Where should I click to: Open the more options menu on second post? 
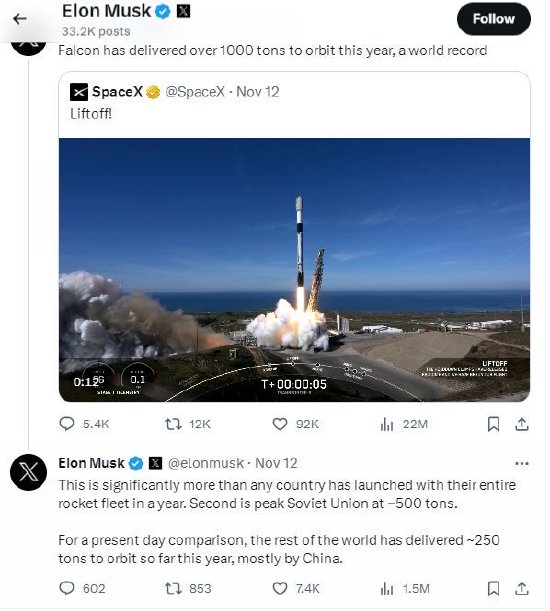[x=522, y=463]
